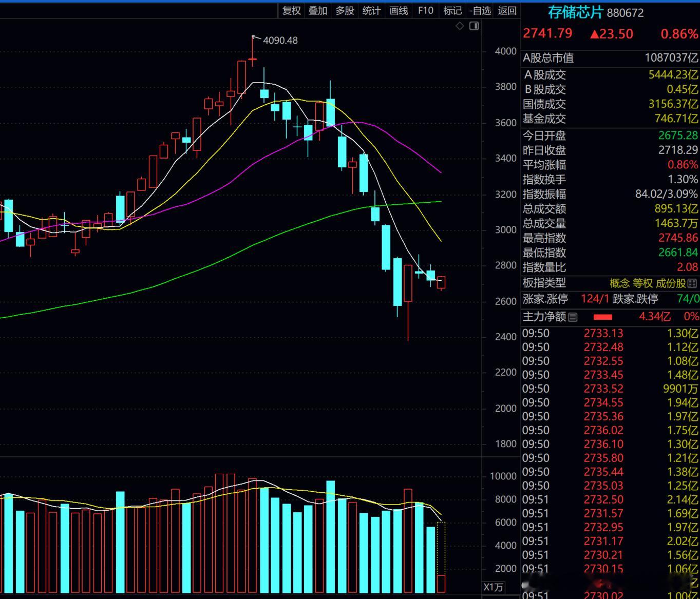The image size is (700, 599).
Task: Select tick row with price 2736.10
Action: pyautogui.click(x=610, y=444)
